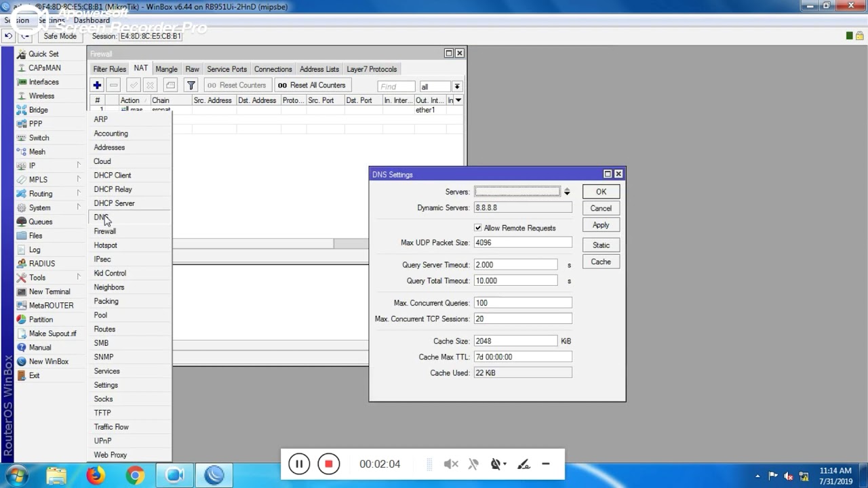This screenshot has width=868, height=488.
Task: Click Cancel in DNS Settings
Action: pos(601,208)
